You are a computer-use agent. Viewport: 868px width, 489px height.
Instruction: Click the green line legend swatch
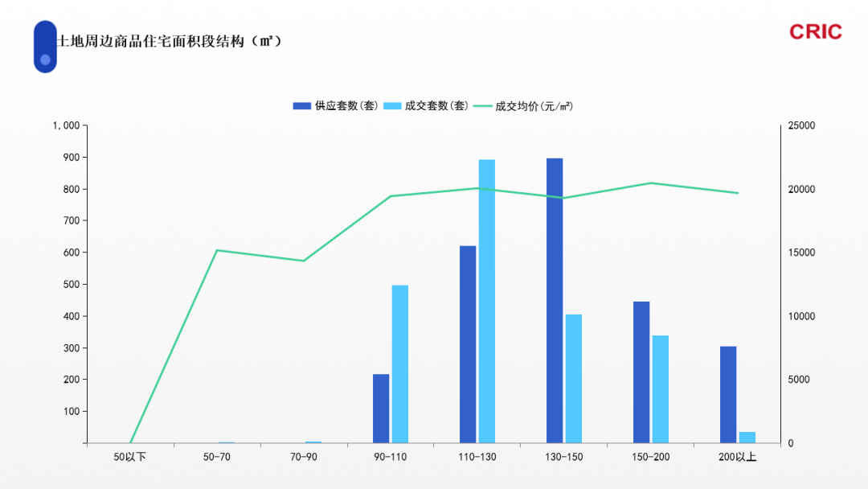click(x=483, y=106)
